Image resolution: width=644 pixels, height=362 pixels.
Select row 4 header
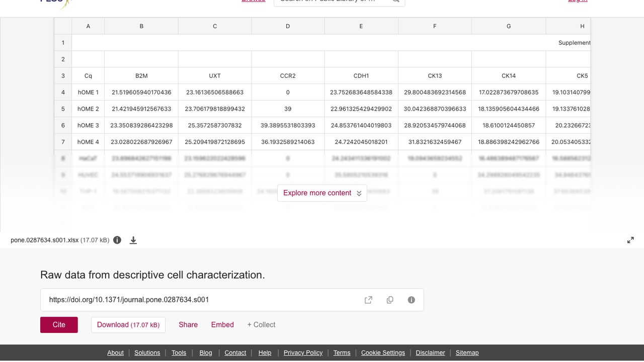pos(63,93)
